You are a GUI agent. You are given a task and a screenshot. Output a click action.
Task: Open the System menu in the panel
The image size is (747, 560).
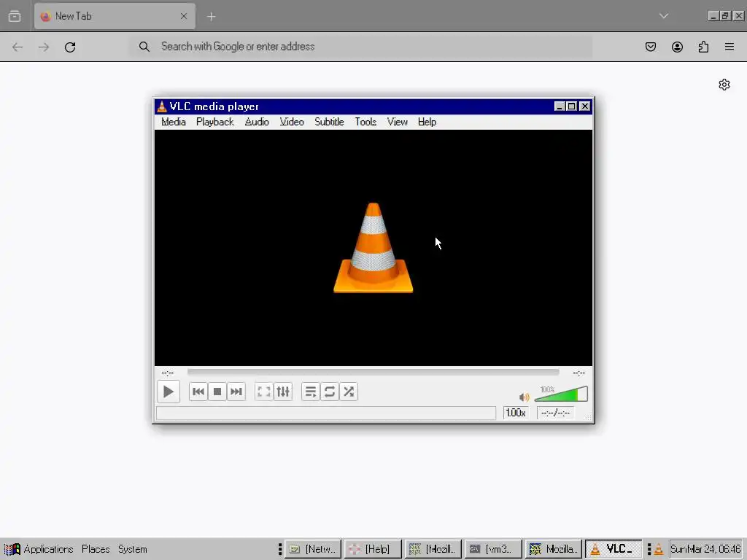(x=133, y=549)
